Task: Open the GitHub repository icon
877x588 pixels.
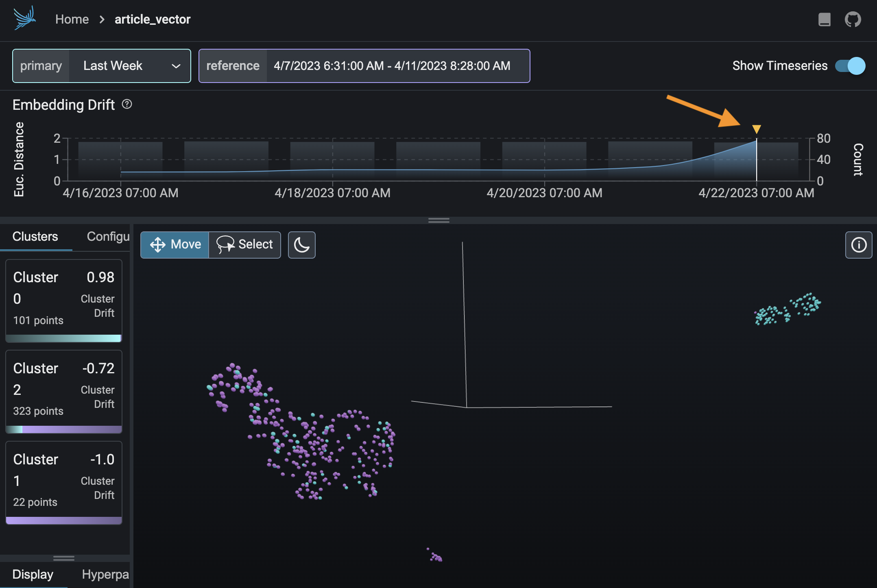Action: point(853,19)
